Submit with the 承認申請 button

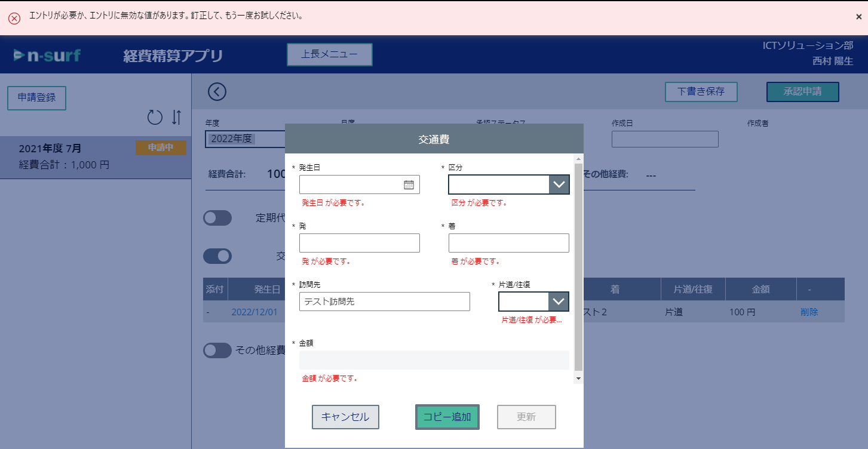click(803, 92)
